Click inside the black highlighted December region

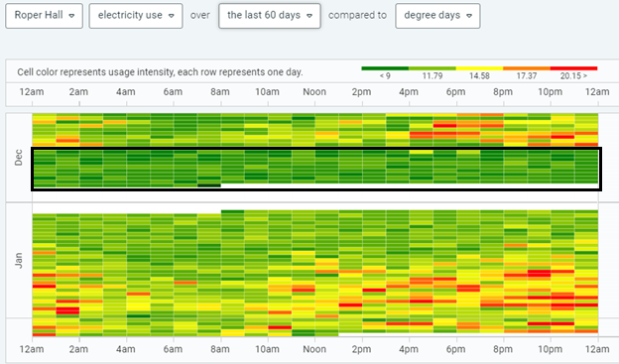(x=316, y=169)
